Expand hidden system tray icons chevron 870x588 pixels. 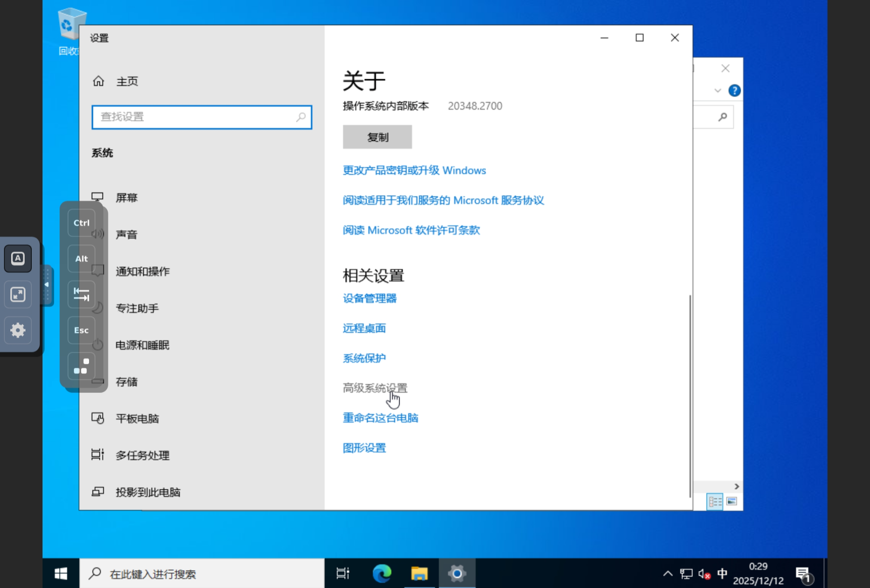[x=667, y=574]
